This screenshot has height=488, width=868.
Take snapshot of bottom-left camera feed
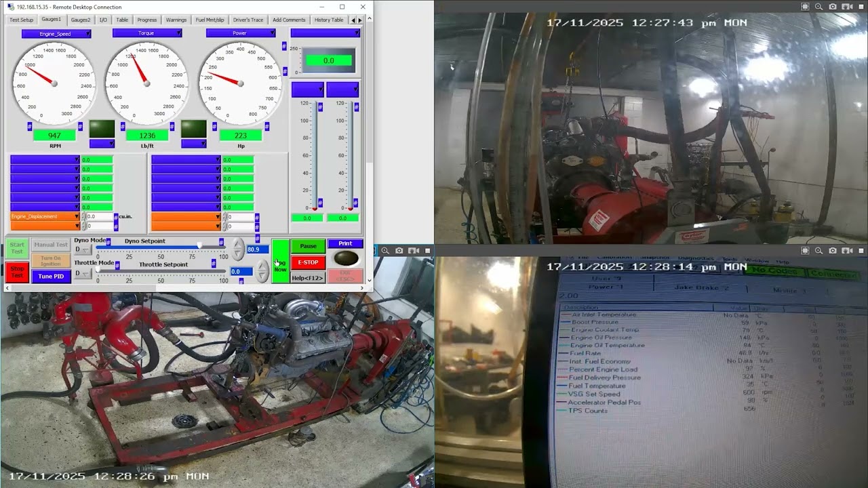coord(399,251)
